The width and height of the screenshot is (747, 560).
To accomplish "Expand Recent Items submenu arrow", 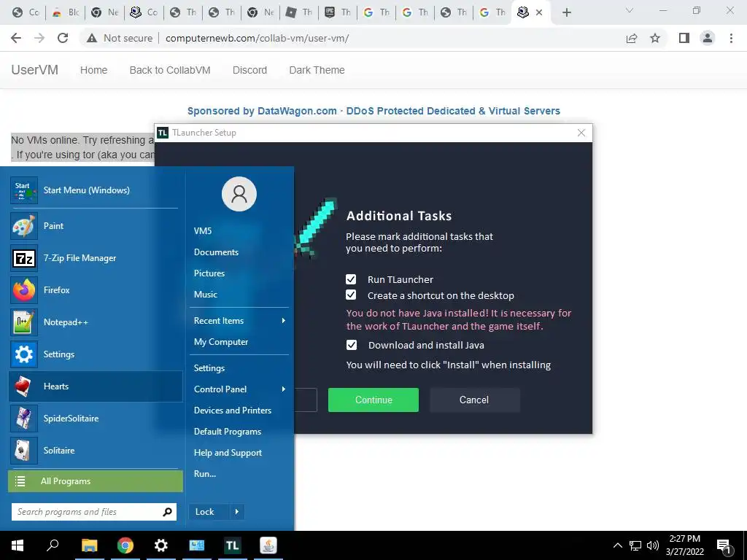I will coord(284,321).
